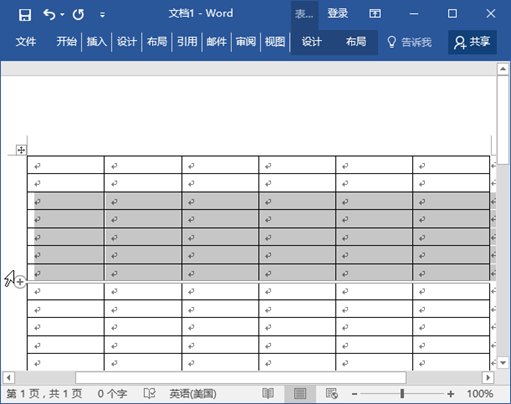Expand Customize Quick Access Toolbar dropdown

(102, 15)
